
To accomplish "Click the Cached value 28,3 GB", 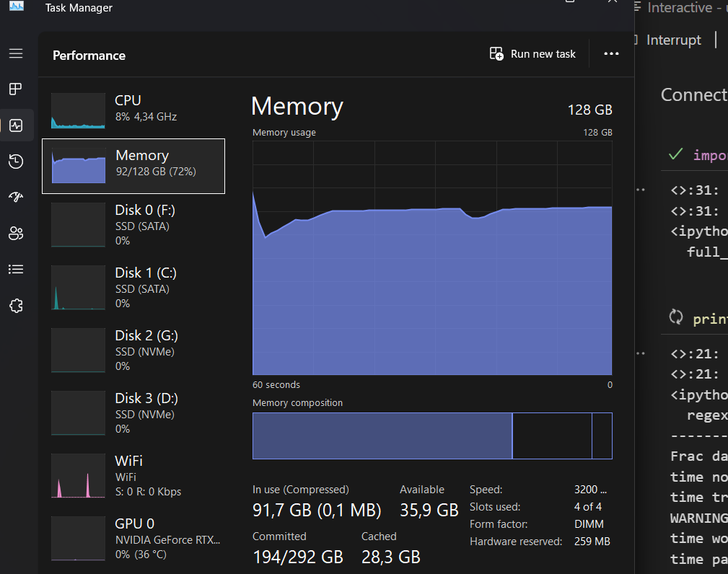I will click(391, 557).
